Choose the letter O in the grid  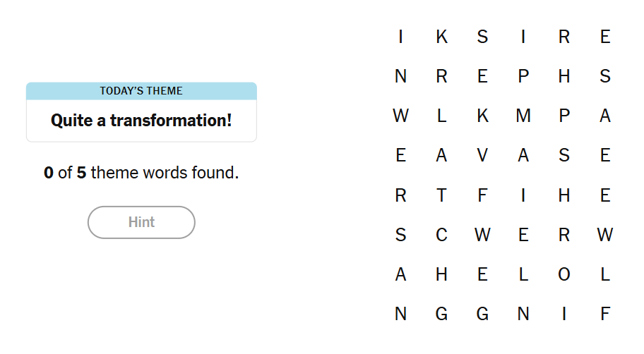pos(564,274)
